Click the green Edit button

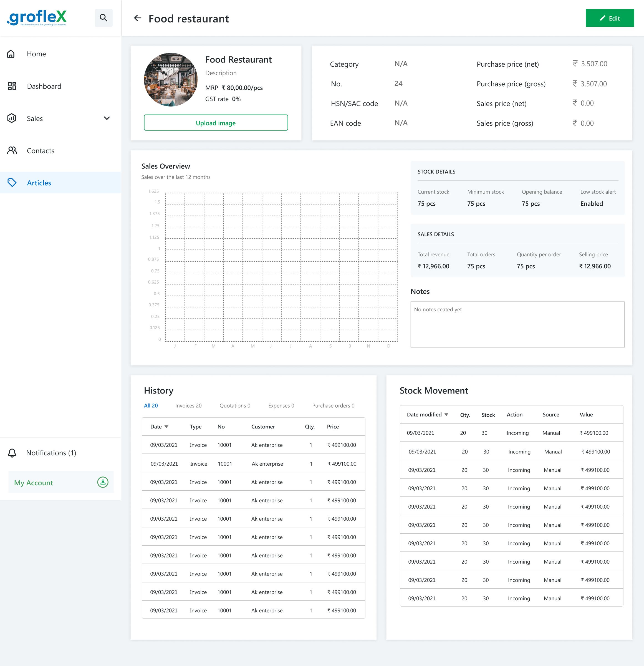(610, 18)
